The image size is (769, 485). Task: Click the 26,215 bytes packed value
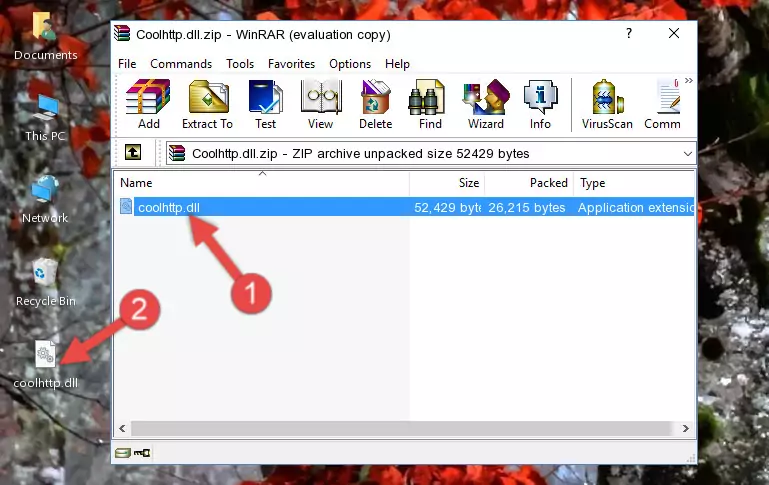(526, 207)
